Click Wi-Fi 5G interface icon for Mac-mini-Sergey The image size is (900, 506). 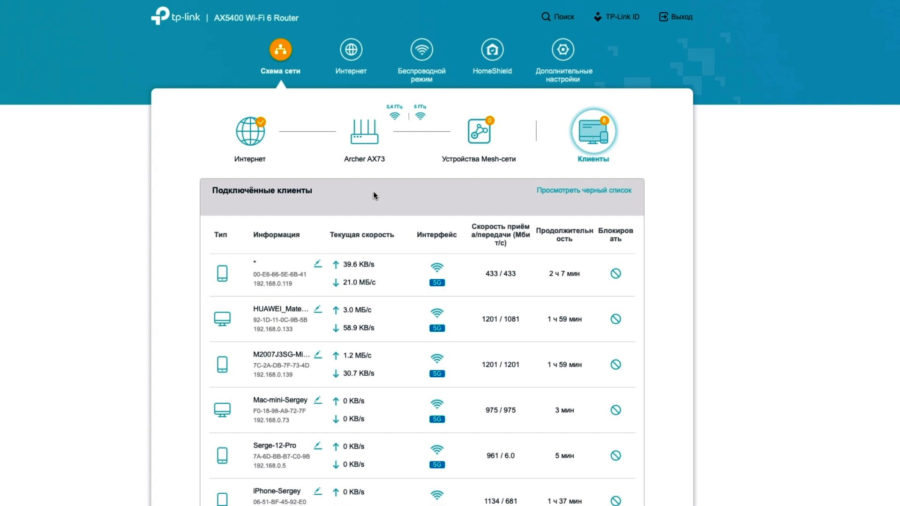coord(437,411)
